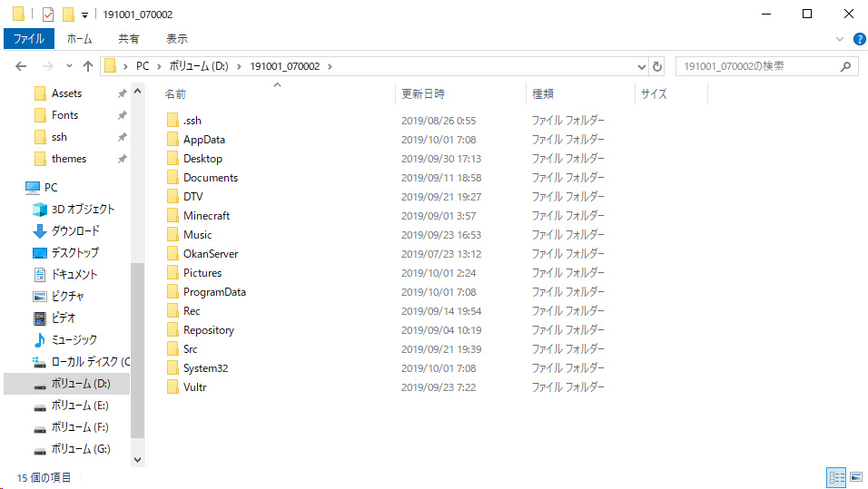Expand the ribbon with the chevron arrow
This screenshot has height=489, width=868.
pos(840,39)
